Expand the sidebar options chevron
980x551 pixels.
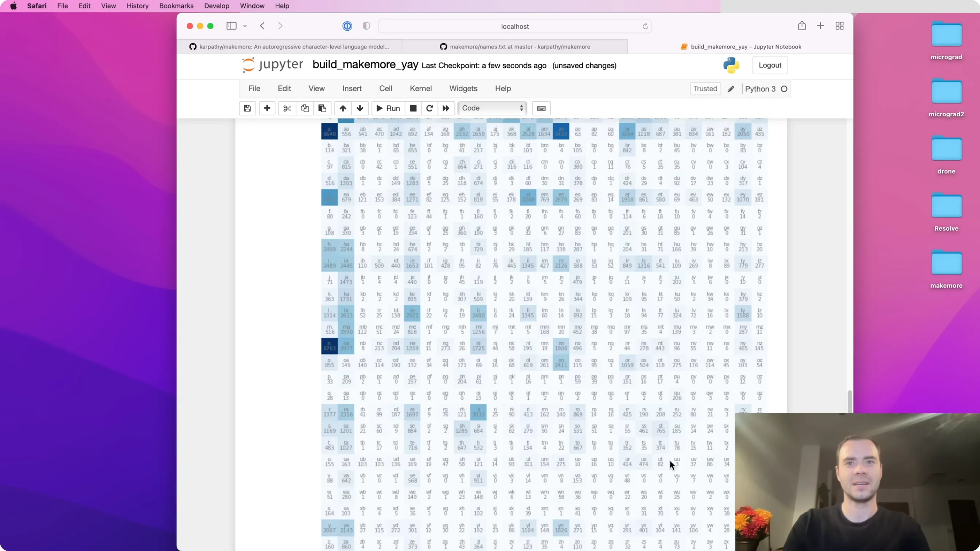(245, 26)
